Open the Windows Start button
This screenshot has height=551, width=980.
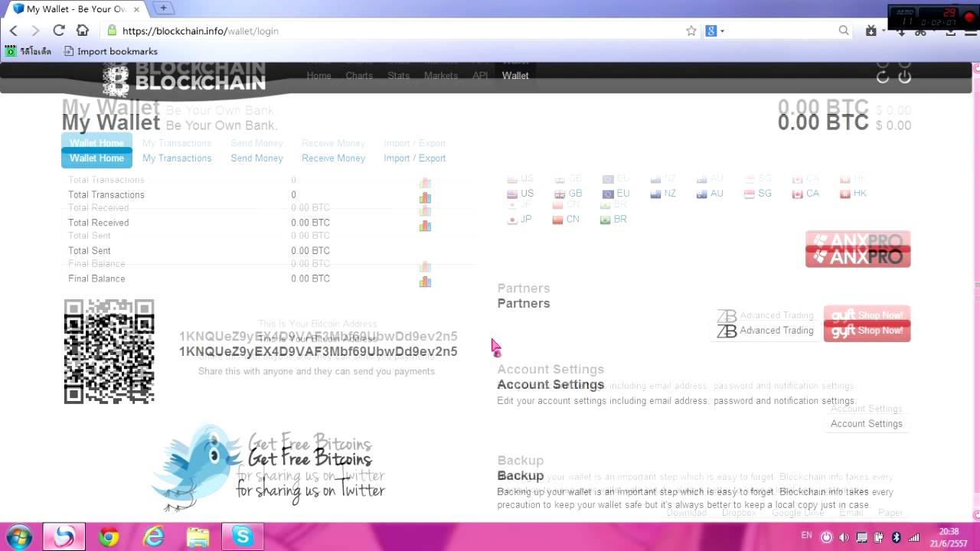click(18, 536)
